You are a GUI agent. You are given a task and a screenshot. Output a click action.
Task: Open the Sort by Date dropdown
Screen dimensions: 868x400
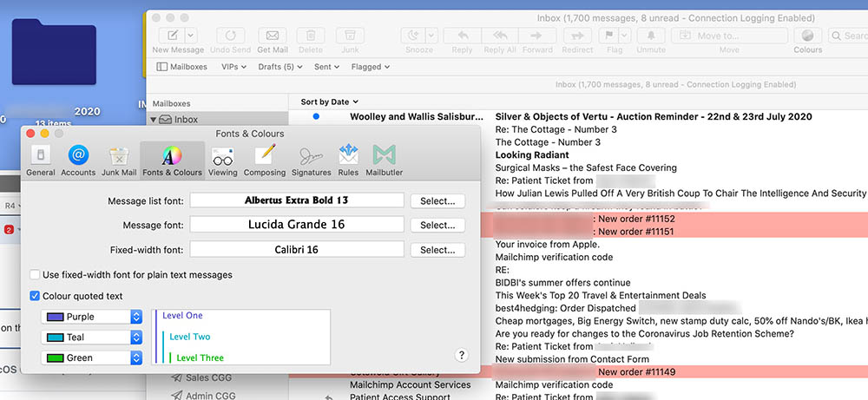329,102
